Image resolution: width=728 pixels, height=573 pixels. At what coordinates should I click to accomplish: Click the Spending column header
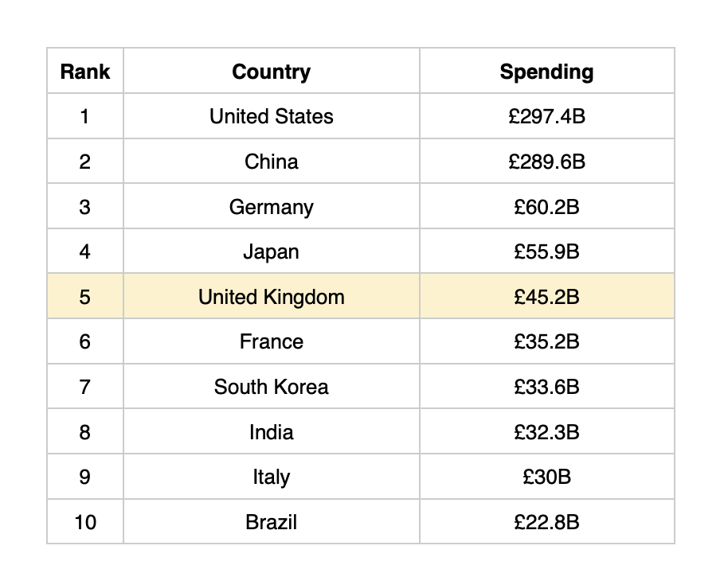click(x=546, y=72)
